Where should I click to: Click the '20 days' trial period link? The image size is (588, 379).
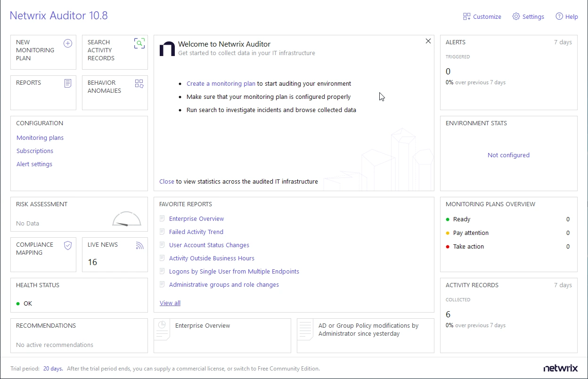click(53, 369)
